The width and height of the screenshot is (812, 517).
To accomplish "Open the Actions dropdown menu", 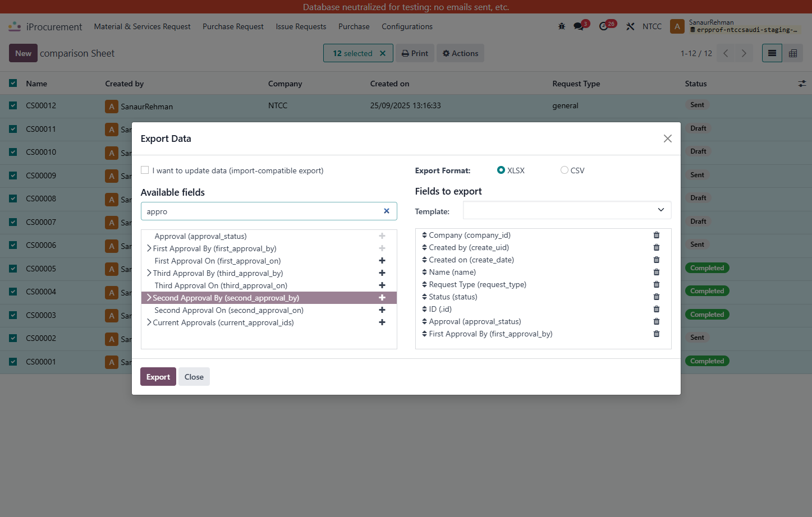I will coord(460,53).
